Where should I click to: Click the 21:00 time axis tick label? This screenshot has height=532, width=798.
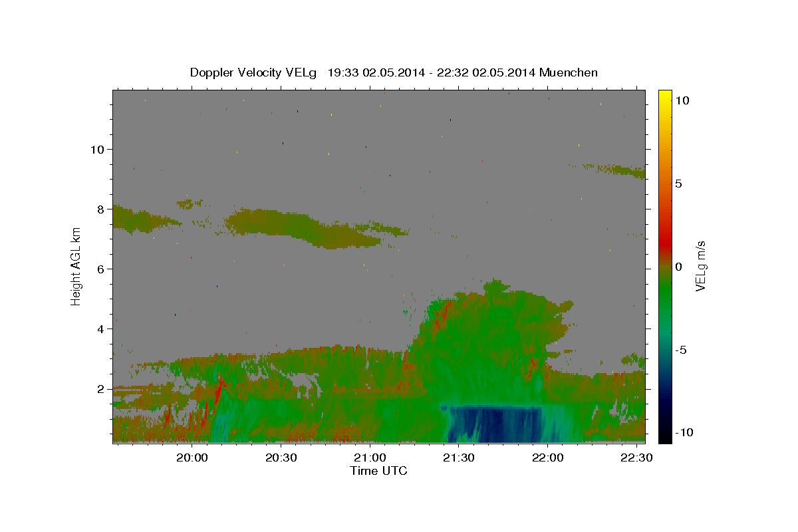pos(370,458)
